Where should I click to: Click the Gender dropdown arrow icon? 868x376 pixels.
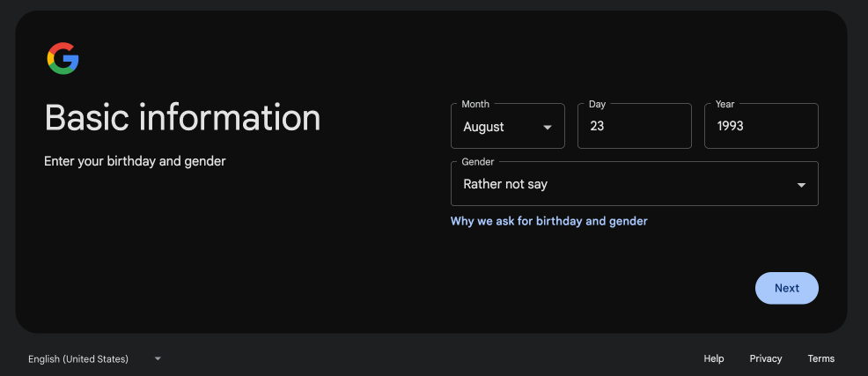pos(801,185)
